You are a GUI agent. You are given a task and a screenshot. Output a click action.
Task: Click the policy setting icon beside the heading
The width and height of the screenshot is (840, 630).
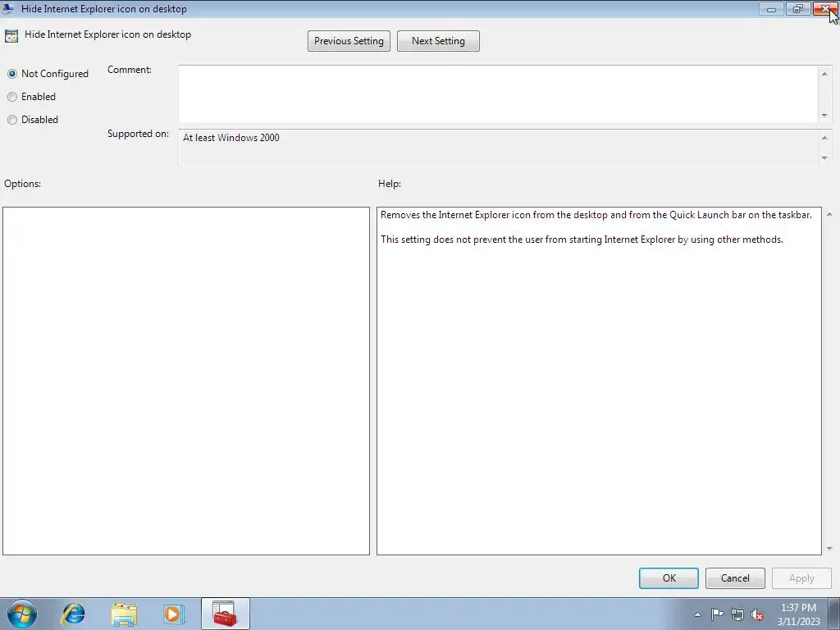click(x=11, y=36)
